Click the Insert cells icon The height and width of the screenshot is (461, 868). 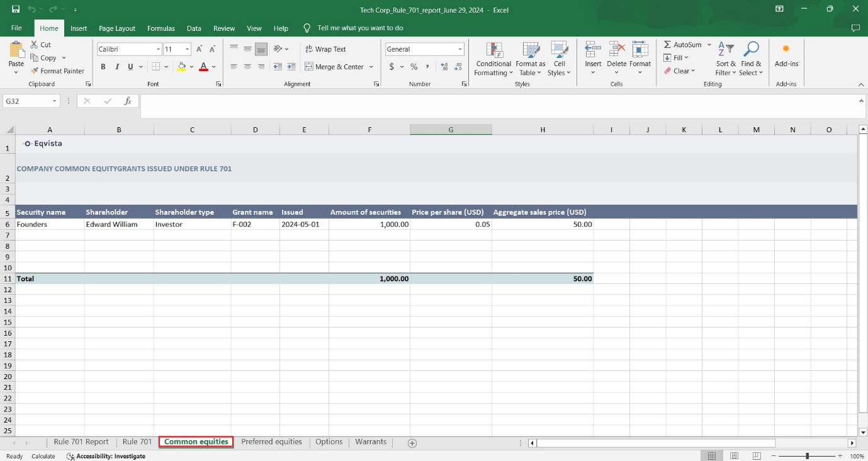593,50
